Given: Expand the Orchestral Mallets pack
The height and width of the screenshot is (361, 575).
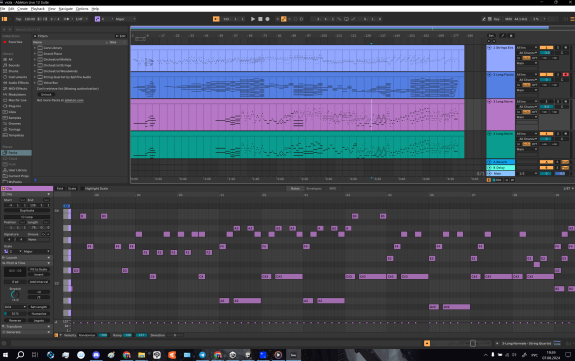Looking at the screenshot, I should tap(35, 59).
